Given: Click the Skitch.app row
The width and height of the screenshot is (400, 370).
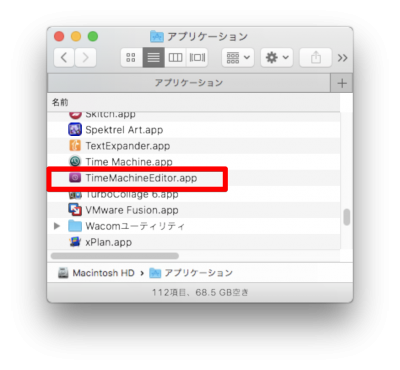Looking at the screenshot, I should tap(194, 116).
